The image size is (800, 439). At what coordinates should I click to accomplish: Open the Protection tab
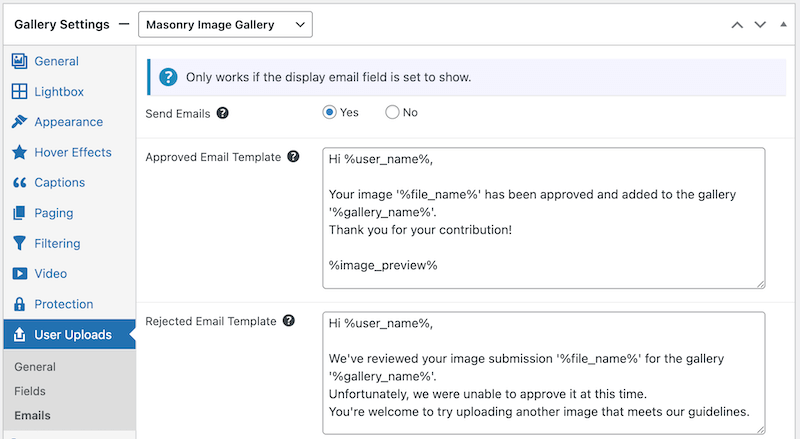point(69,304)
